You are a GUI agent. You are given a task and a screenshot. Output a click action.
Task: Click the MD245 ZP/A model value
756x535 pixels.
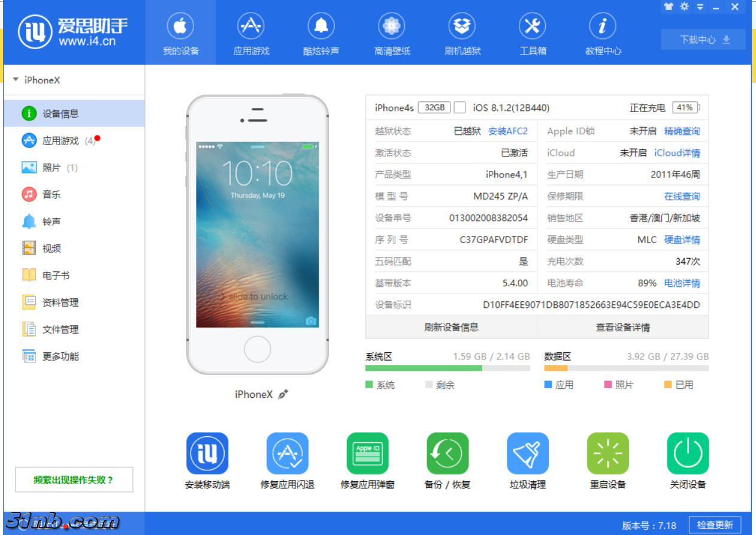tap(501, 196)
